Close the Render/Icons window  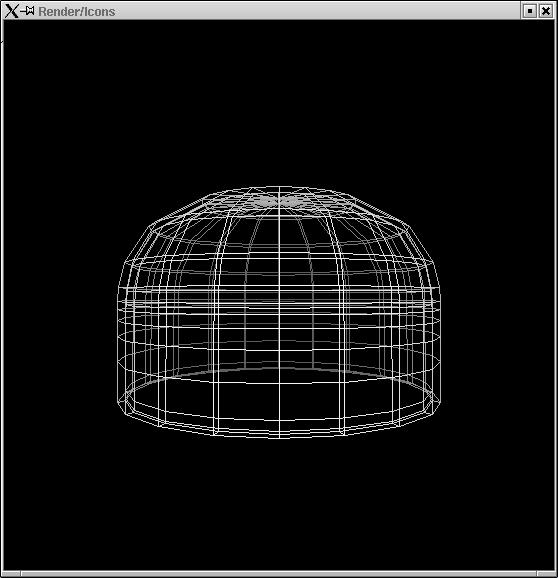[546, 11]
